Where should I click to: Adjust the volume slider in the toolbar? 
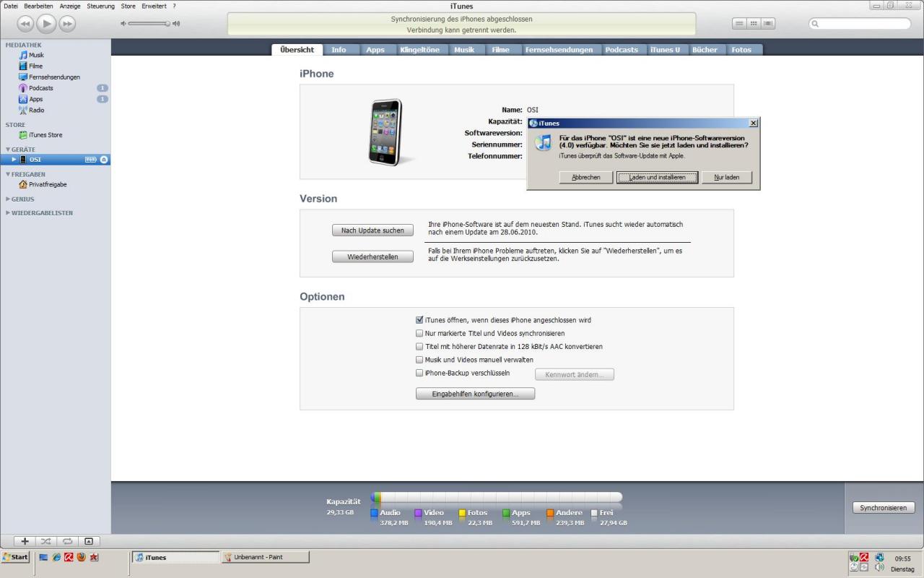coord(151,24)
